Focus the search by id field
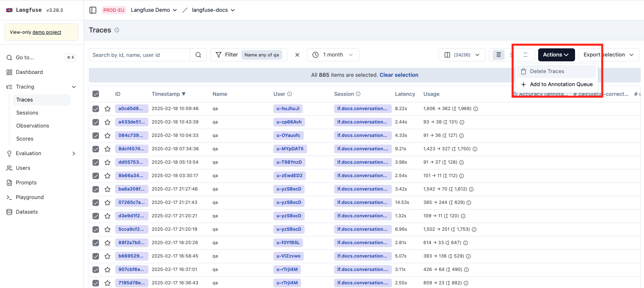The image size is (644, 288). pyautogui.click(x=139, y=55)
